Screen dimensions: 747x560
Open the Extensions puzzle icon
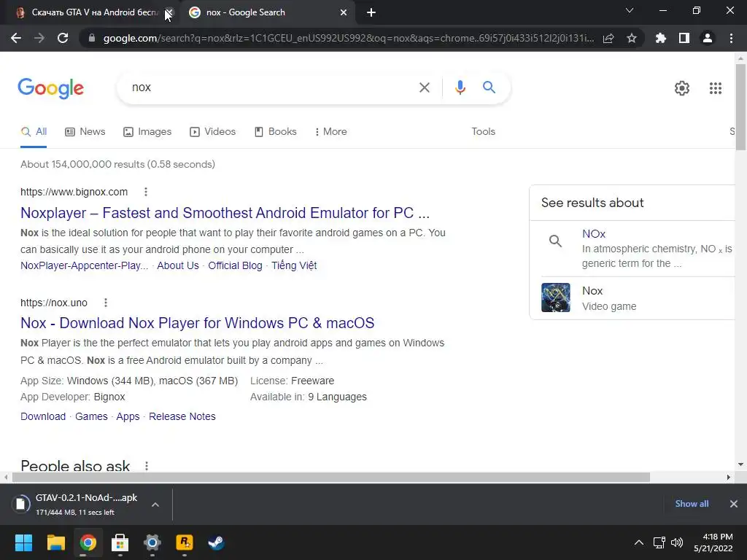(661, 38)
